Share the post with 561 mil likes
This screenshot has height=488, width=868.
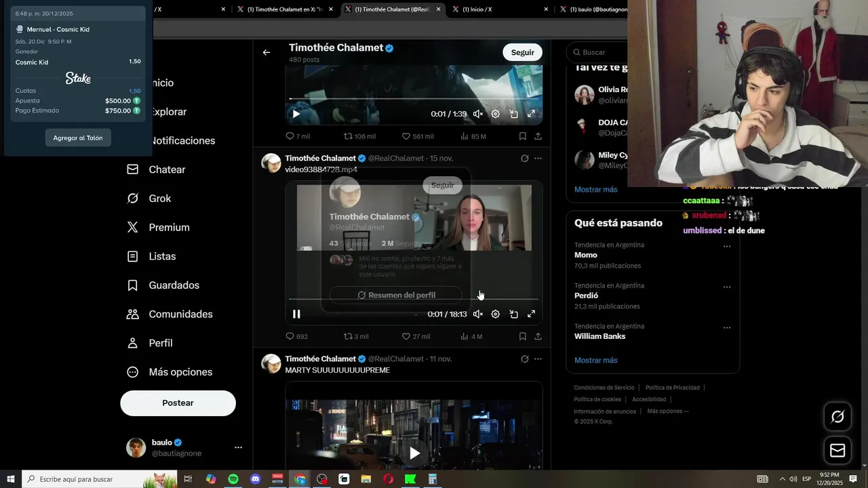point(538,136)
